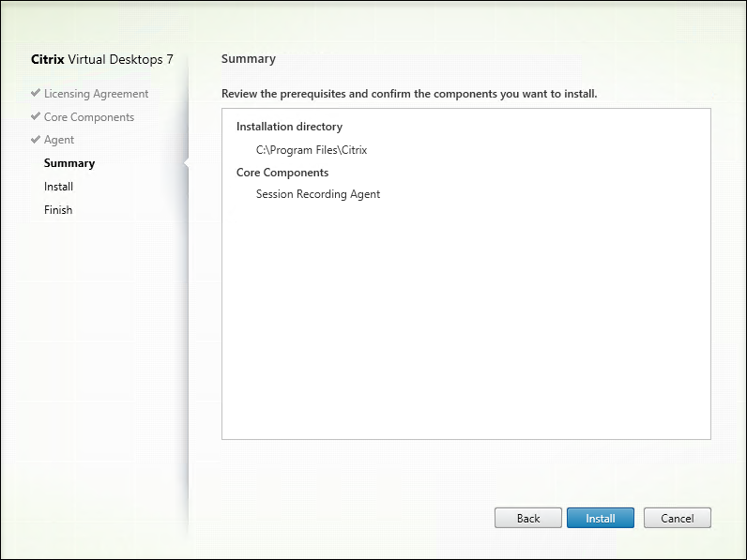Select the Finish step in sidebar

[x=58, y=210]
